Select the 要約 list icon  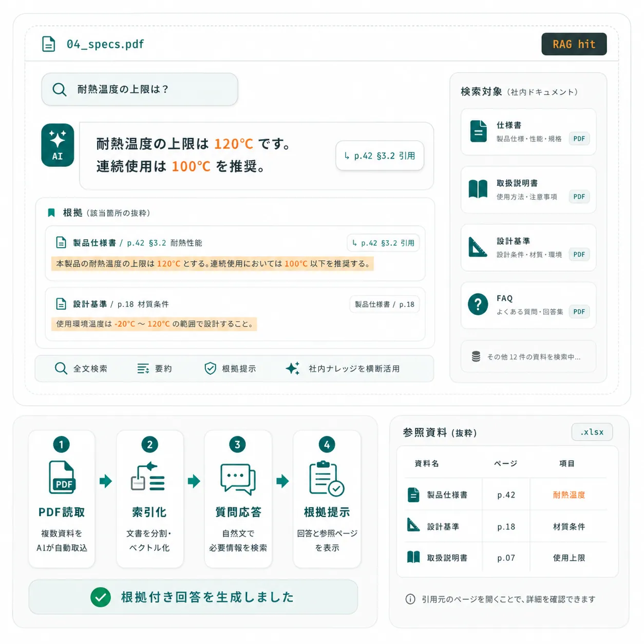(143, 368)
